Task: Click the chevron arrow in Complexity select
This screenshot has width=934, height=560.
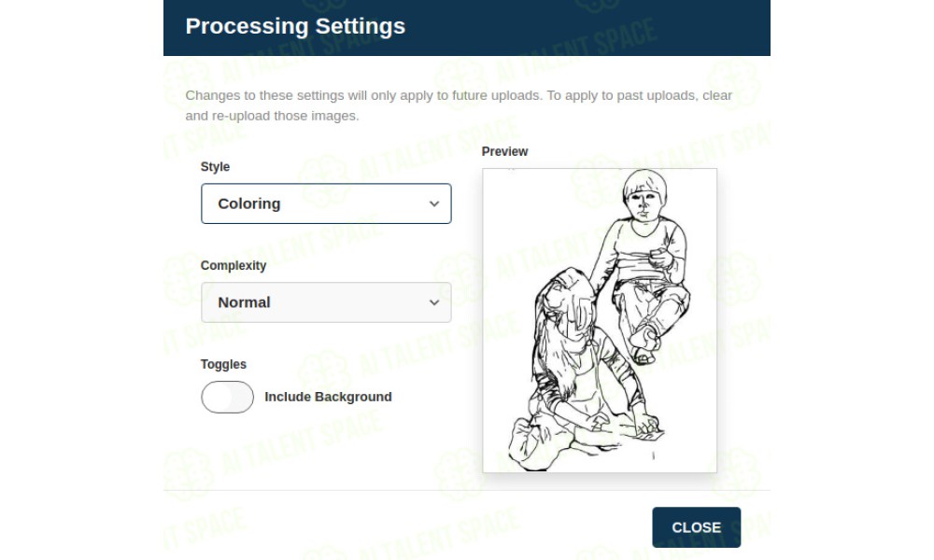Action: [433, 302]
